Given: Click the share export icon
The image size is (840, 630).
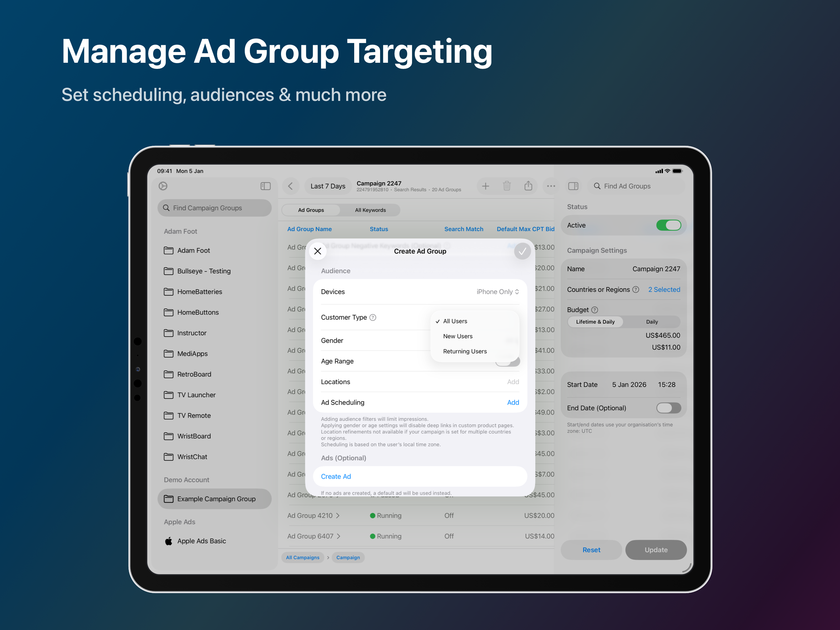Looking at the screenshot, I should click(528, 186).
